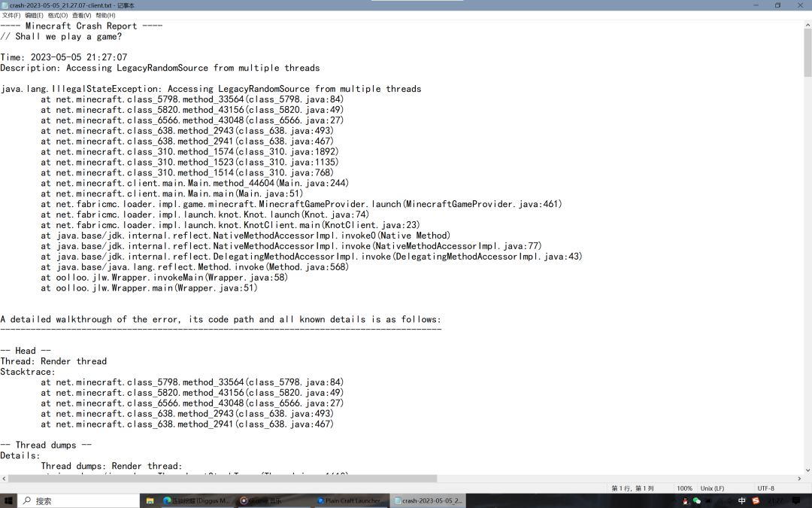
Task: Select the crash-2023-05-05 Notepad taskbar item
Action: tap(428, 500)
